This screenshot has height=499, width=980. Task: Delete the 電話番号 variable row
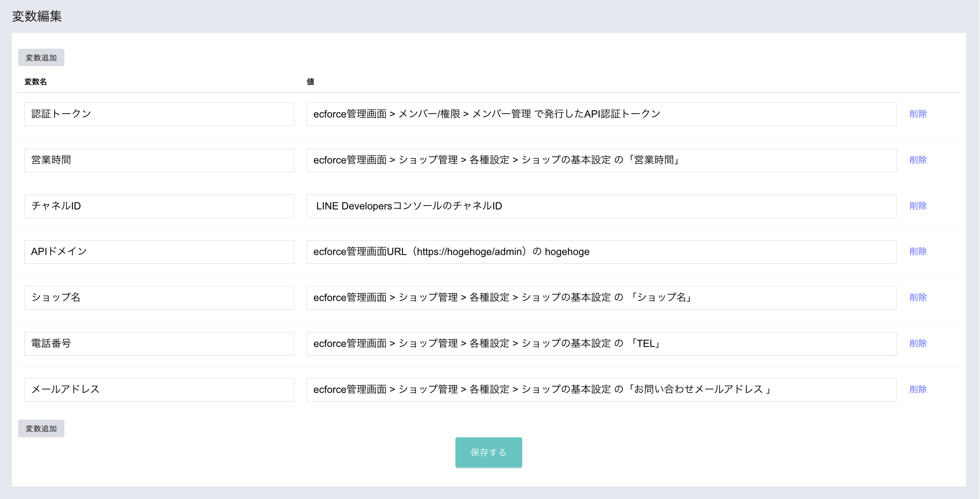tap(918, 343)
